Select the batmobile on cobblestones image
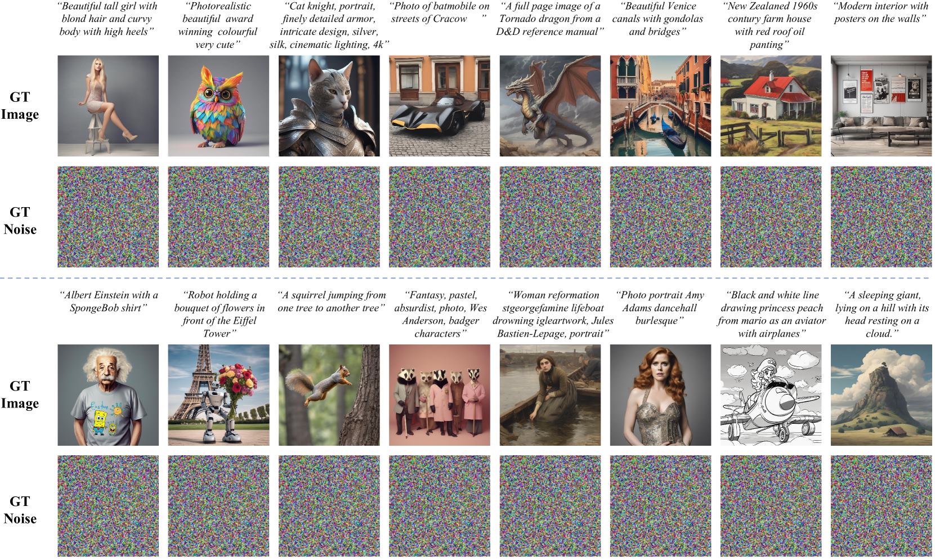 [440, 106]
